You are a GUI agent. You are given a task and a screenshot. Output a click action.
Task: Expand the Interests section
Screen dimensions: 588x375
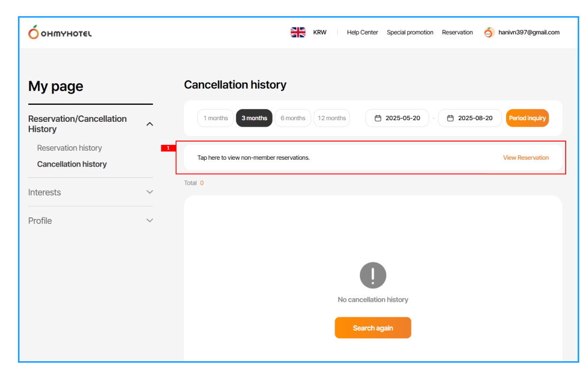click(x=150, y=192)
